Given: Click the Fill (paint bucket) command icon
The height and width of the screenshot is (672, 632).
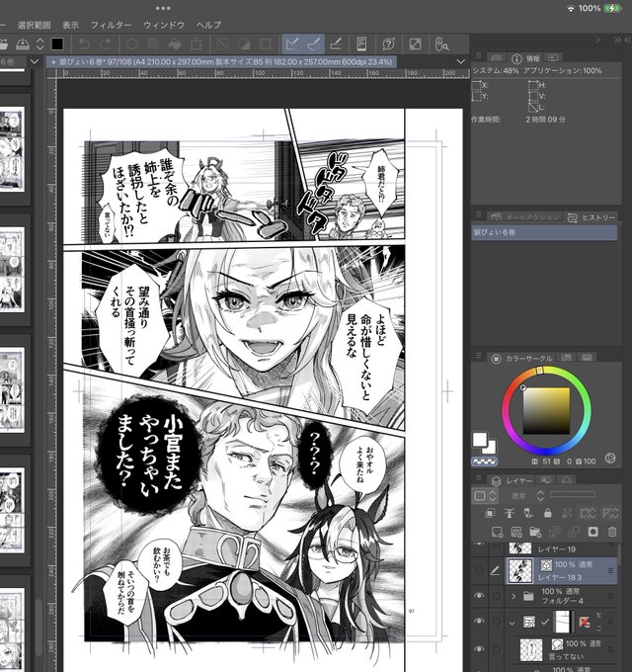Looking at the screenshot, I should pyautogui.click(x=175, y=44).
